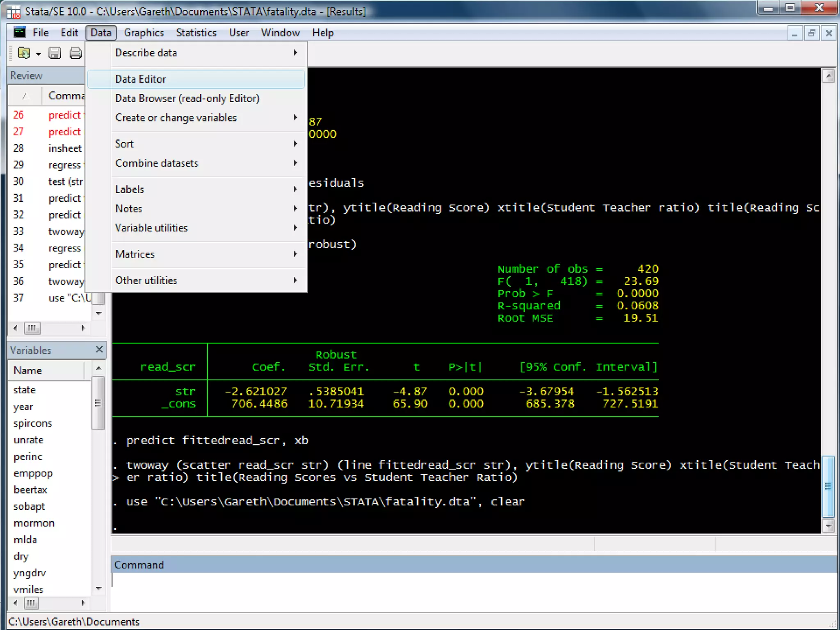
Task: Click the Results window icon beside File
Action: coord(19,32)
